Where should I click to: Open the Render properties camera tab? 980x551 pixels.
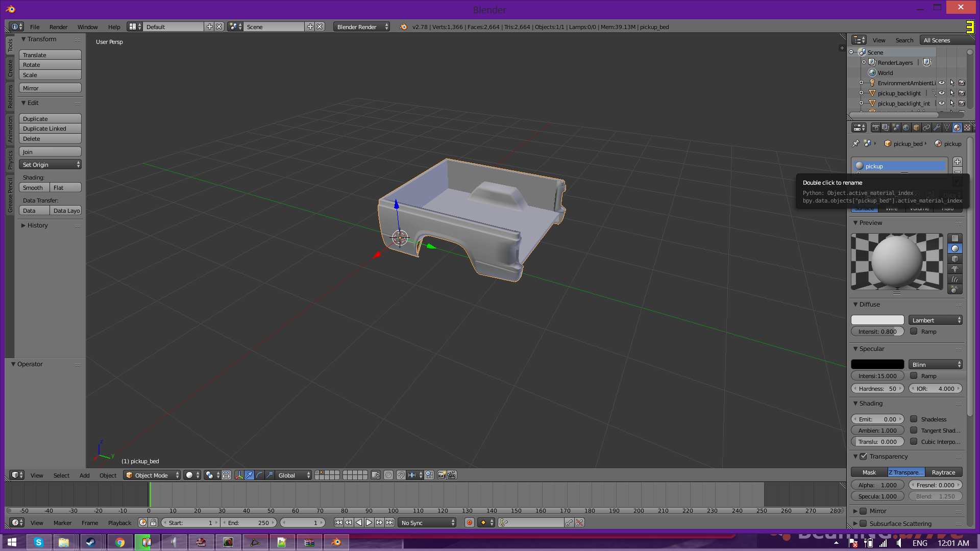click(875, 128)
